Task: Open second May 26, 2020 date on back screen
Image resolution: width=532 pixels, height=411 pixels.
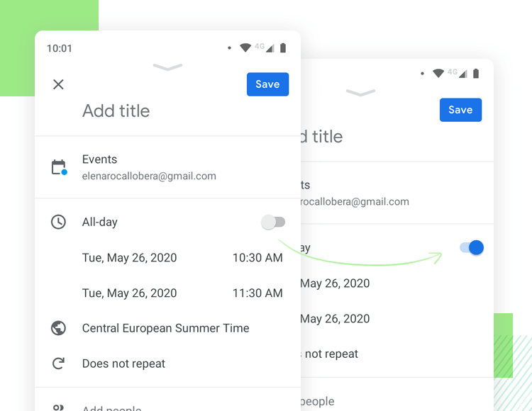Action: (x=335, y=318)
